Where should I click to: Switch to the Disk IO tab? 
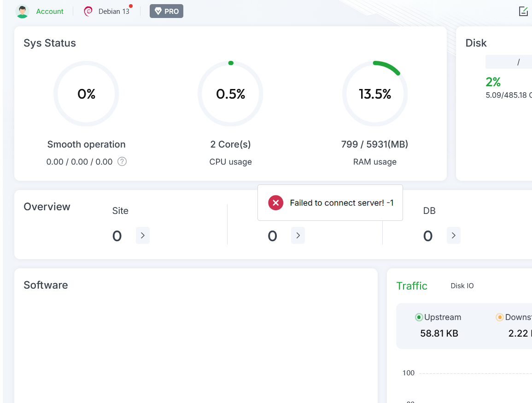[462, 286]
